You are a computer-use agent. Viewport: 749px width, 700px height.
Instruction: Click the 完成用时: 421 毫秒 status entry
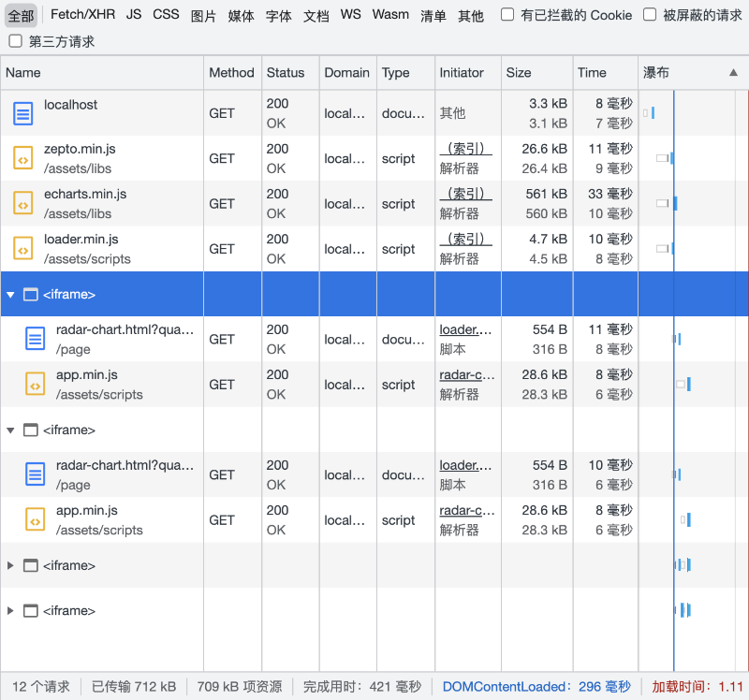point(362,687)
